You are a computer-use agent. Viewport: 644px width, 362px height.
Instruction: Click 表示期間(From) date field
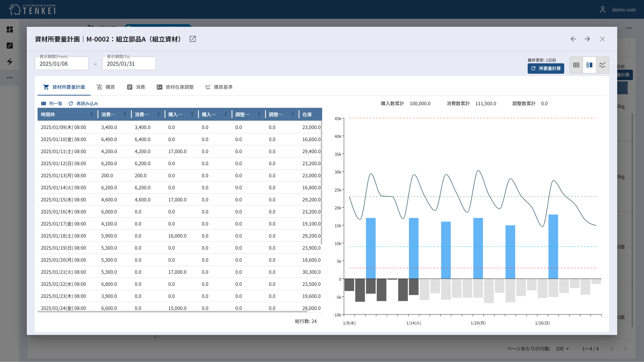click(62, 64)
